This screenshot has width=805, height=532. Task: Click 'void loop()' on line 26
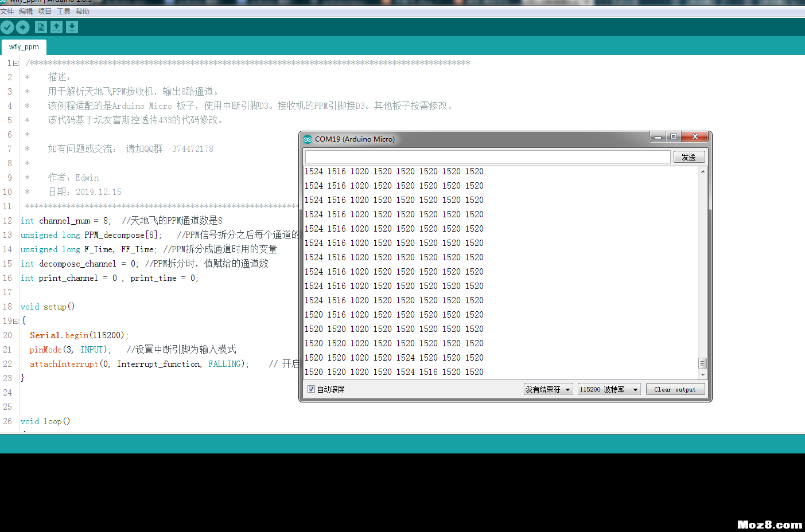coord(45,421)
